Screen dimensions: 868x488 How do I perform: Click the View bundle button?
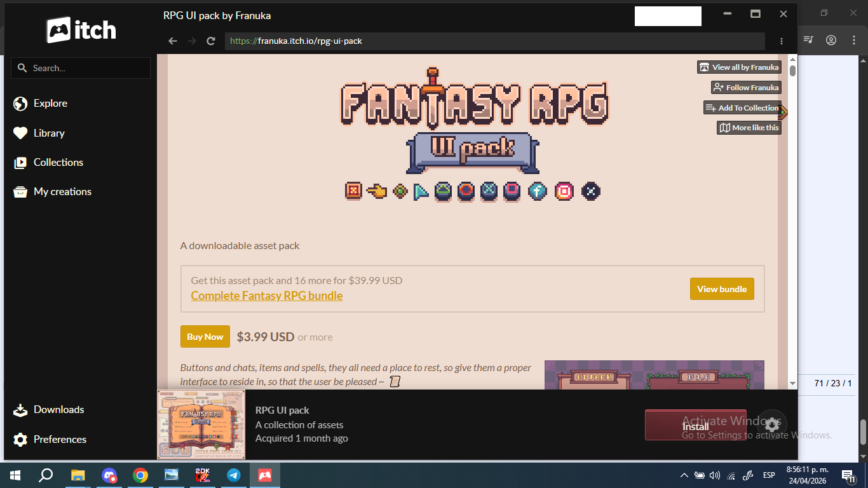[x=722, y=289]
